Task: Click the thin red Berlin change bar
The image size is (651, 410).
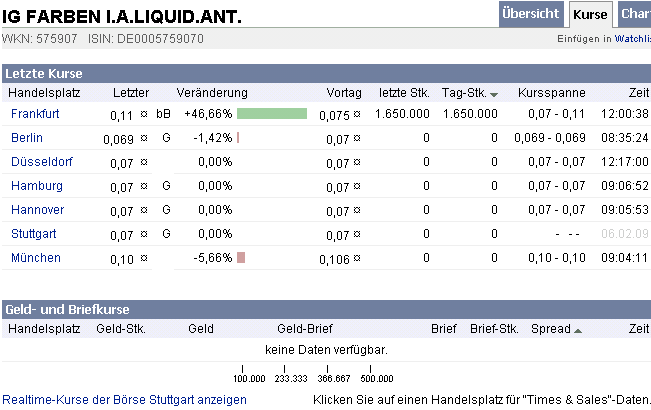Action: click(238, 138)
